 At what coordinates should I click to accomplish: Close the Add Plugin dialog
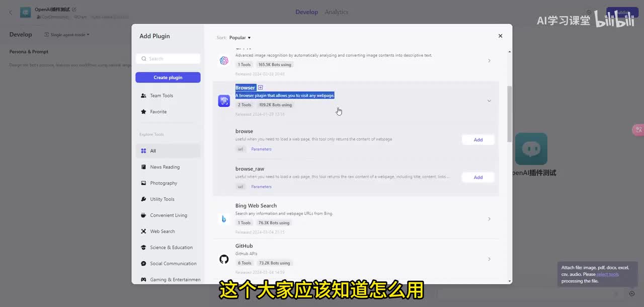(500, 36)
